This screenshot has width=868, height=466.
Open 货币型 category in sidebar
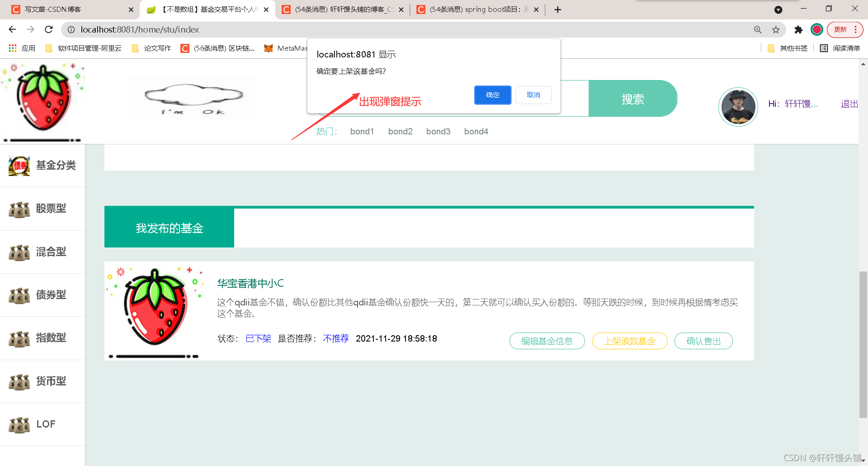42,381
